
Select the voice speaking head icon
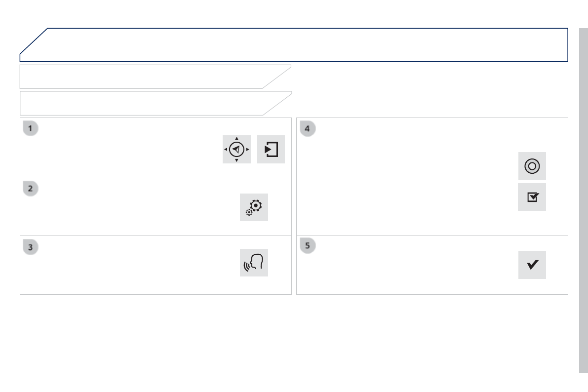[x=254, y=263]
